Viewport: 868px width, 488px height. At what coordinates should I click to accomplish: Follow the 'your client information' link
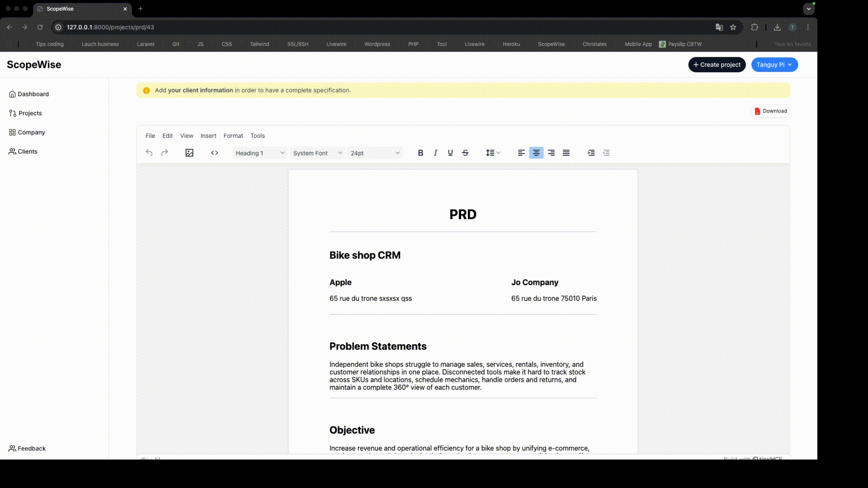point(200,90)
